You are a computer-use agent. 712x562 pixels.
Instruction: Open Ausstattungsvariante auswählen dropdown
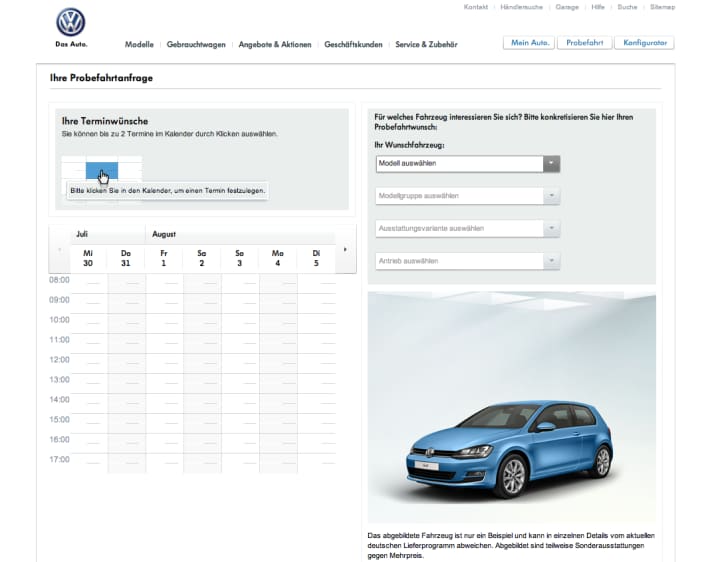click(467, 228)
